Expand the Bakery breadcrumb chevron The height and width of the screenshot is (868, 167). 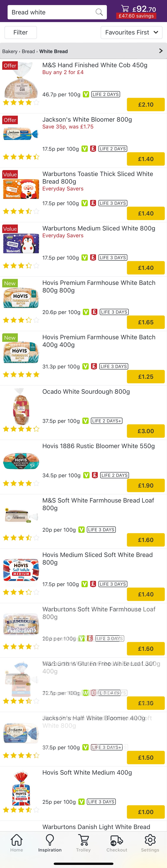click(x=161, y=51)
